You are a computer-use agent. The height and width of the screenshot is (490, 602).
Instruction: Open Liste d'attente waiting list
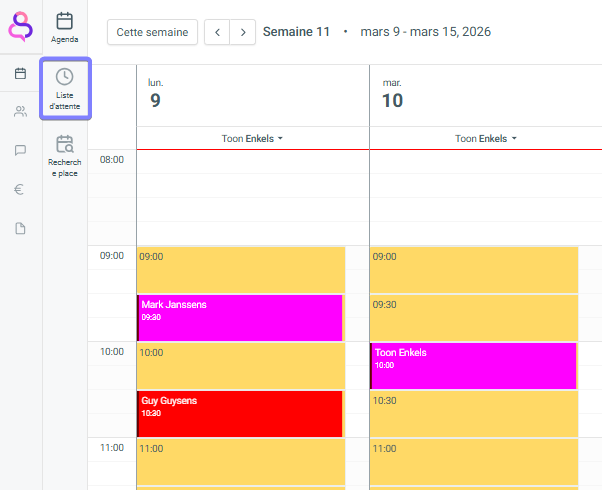coord(65,88)
